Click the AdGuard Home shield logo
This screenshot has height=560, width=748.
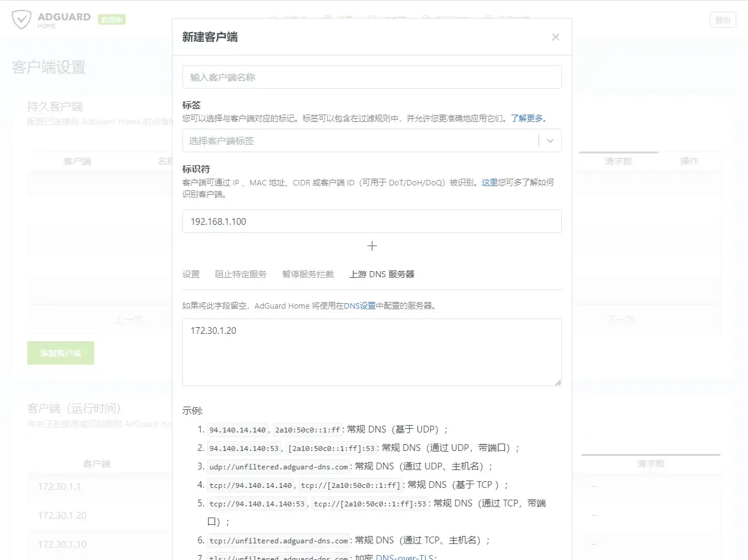point(22,20)
